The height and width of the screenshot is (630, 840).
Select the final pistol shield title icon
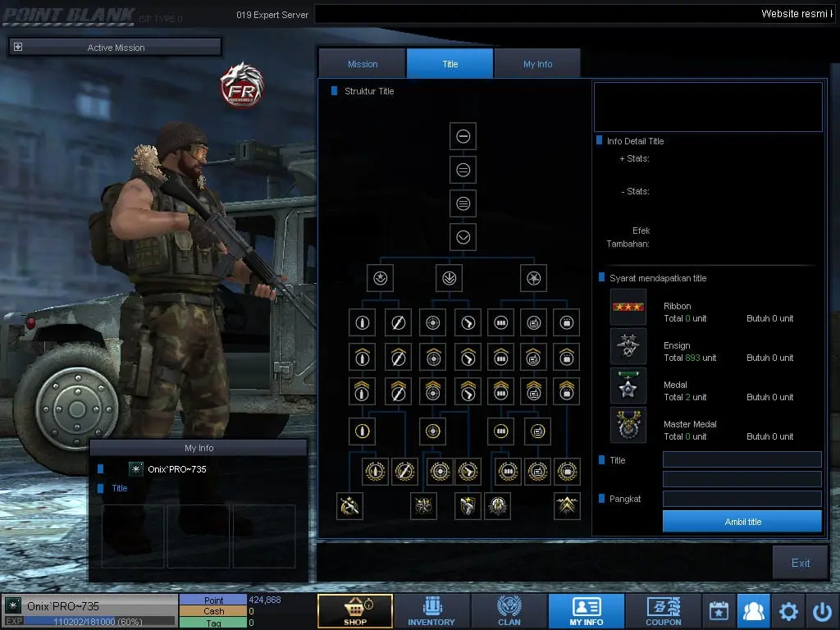(467, 506)
